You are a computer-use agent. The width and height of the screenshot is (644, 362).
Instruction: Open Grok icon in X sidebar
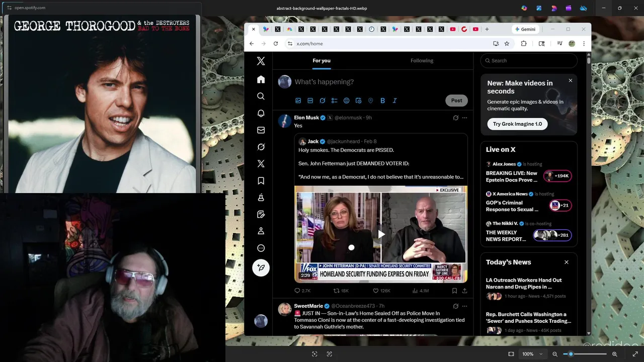261,147
